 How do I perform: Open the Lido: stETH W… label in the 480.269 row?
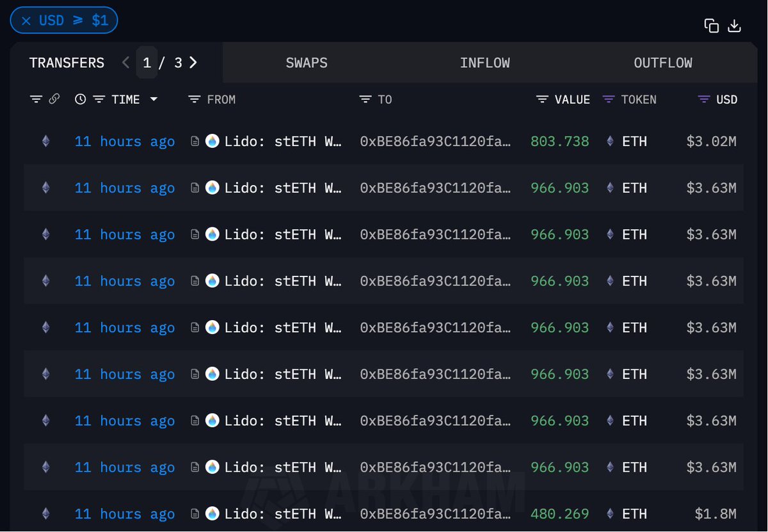tap(283, 514)
